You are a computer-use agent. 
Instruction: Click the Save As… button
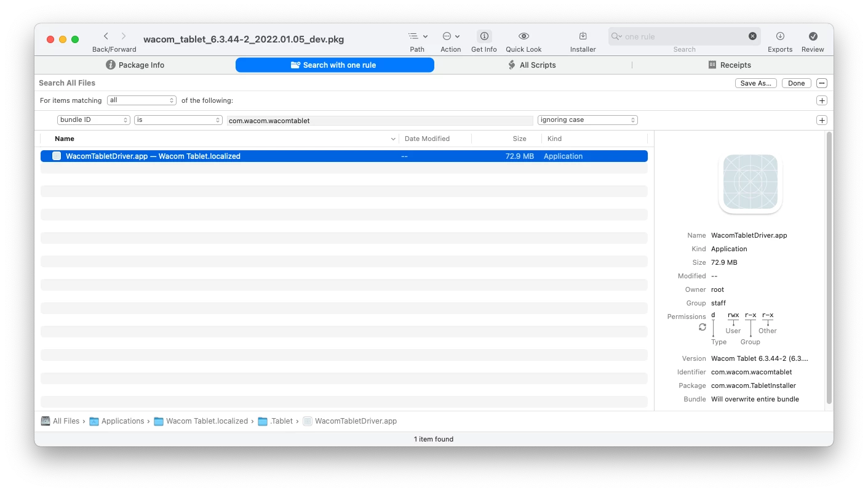point(756,83)
